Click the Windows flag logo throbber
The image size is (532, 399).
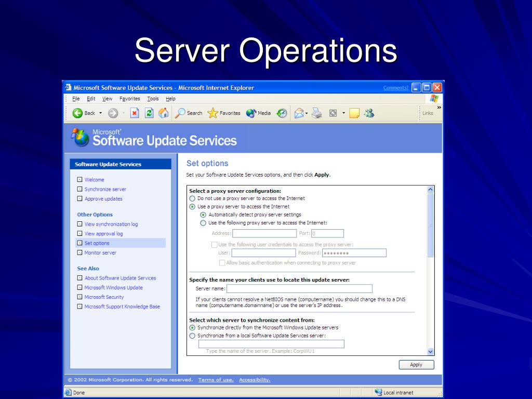(x=434, y=98)
